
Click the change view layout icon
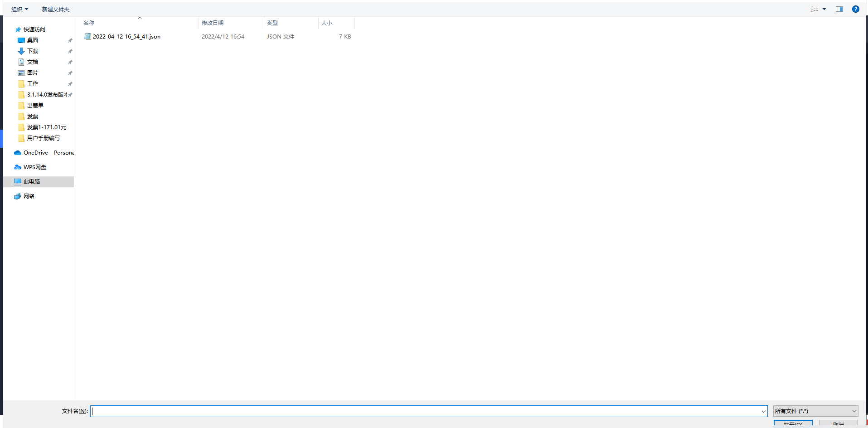coord(815,9)
